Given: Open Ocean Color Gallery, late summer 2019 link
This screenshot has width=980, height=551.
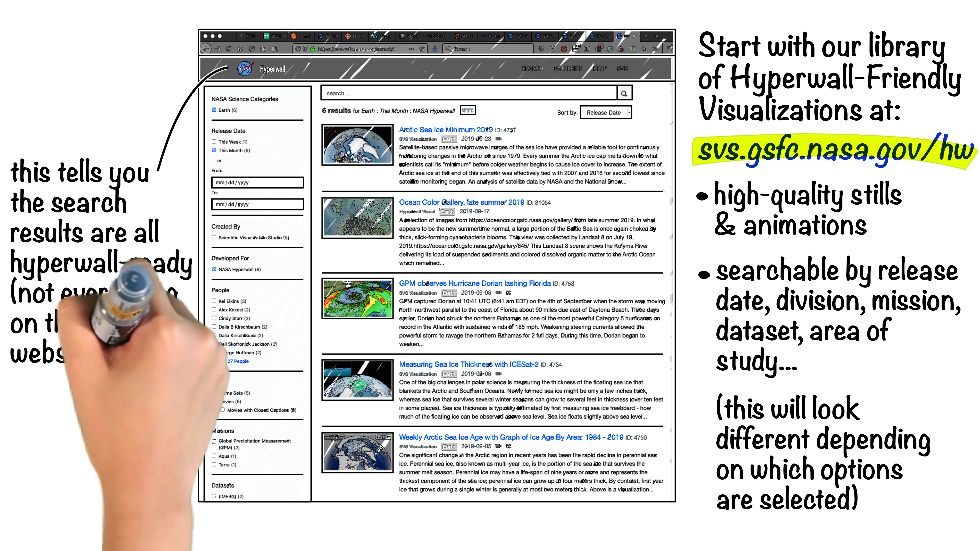Looking at the screenshot, I should [x=461, y=202].
